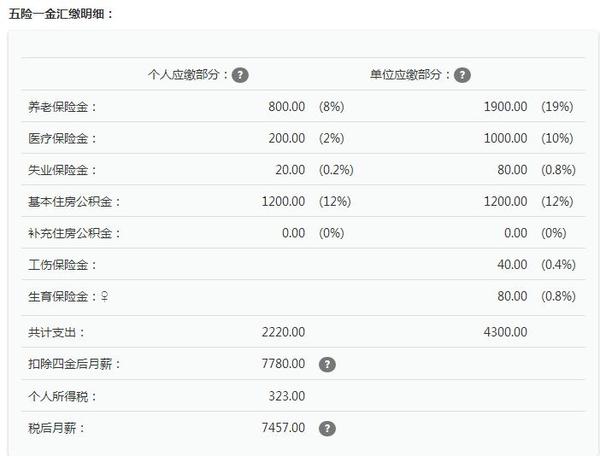Click the personal pension rate (8%)
The width and height of the screenshot is (600, 456).
pos(331,106)
